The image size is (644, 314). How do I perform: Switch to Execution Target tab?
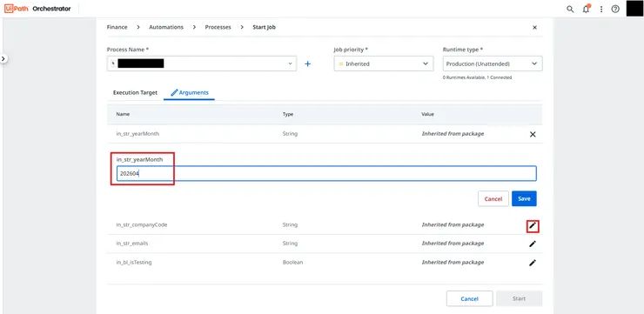(135, 93)
